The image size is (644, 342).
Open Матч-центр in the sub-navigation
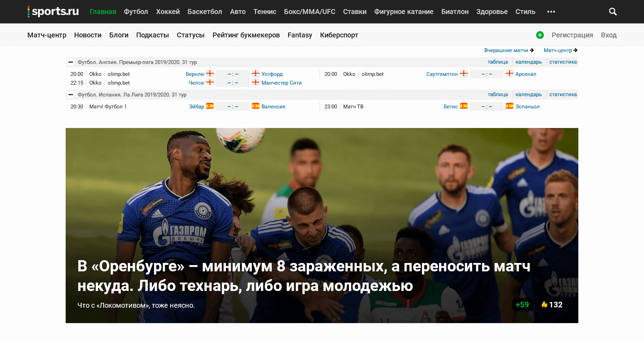point(47,35)
